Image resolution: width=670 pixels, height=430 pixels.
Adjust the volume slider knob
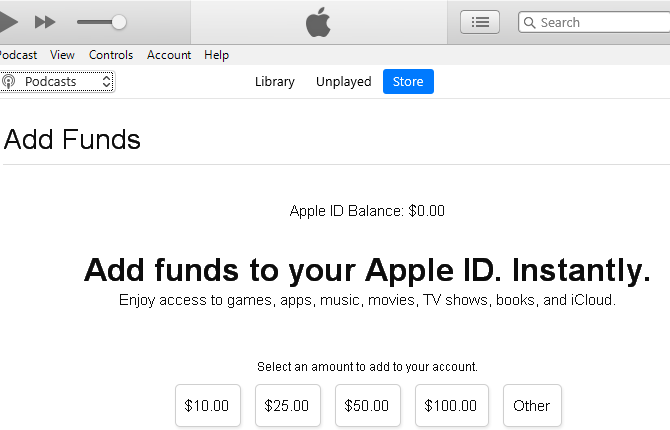click(119, 22)
